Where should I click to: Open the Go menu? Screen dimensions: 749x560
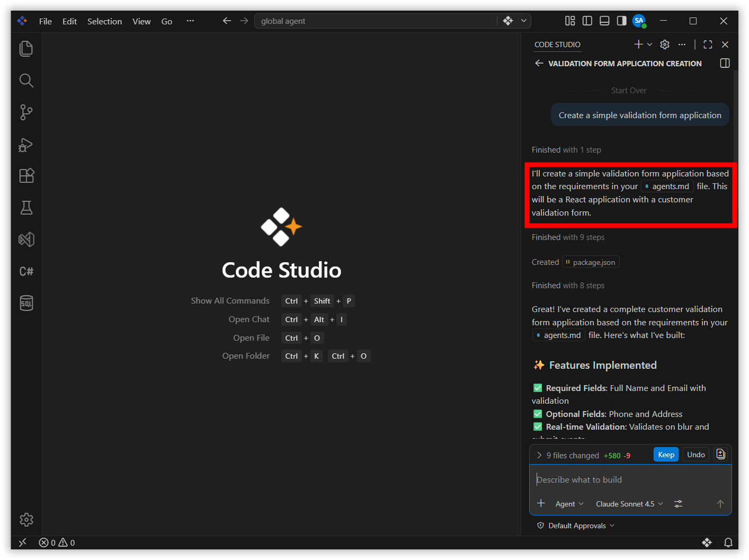coord(167,21)
